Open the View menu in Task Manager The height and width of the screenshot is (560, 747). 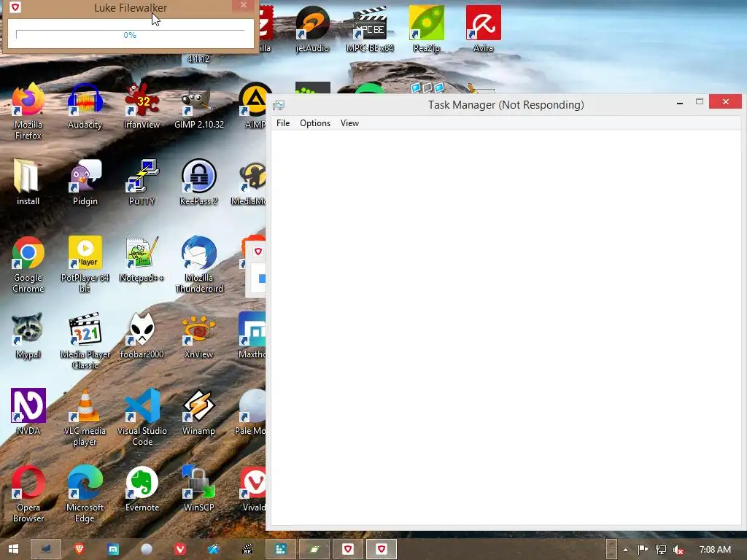pyautogui.click(x=349, y=122)
